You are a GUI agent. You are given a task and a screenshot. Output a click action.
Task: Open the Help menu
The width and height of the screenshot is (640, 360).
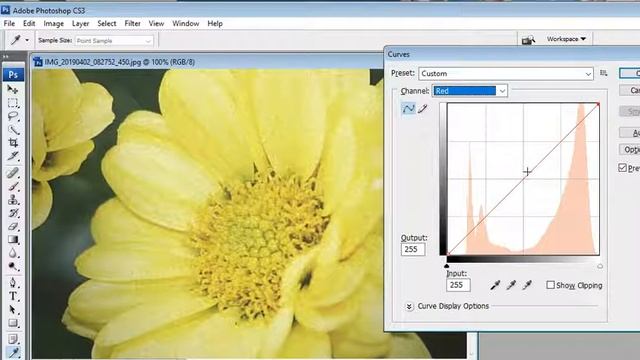[215, 24]
